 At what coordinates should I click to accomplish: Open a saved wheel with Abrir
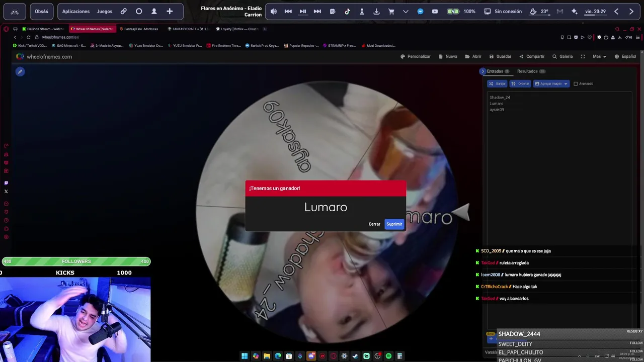coord(473,57)
